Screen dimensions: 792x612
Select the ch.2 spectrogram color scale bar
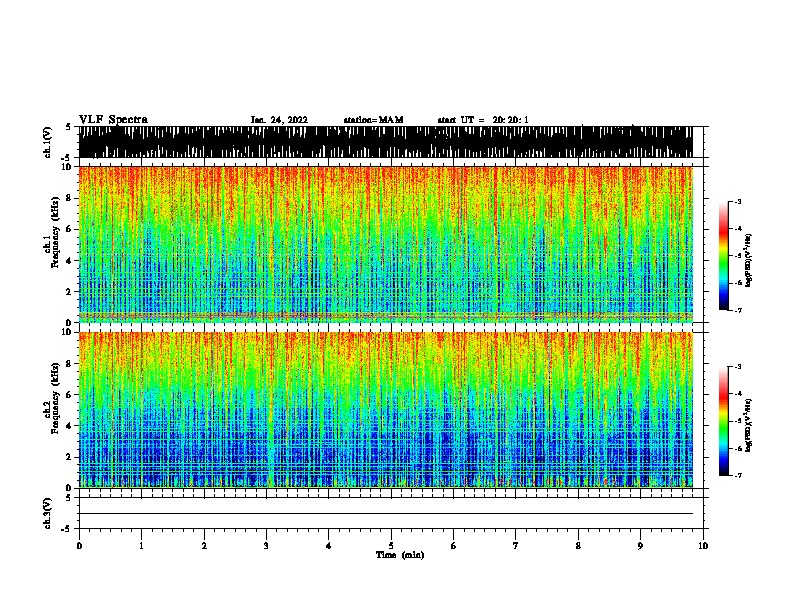point(723,421)
